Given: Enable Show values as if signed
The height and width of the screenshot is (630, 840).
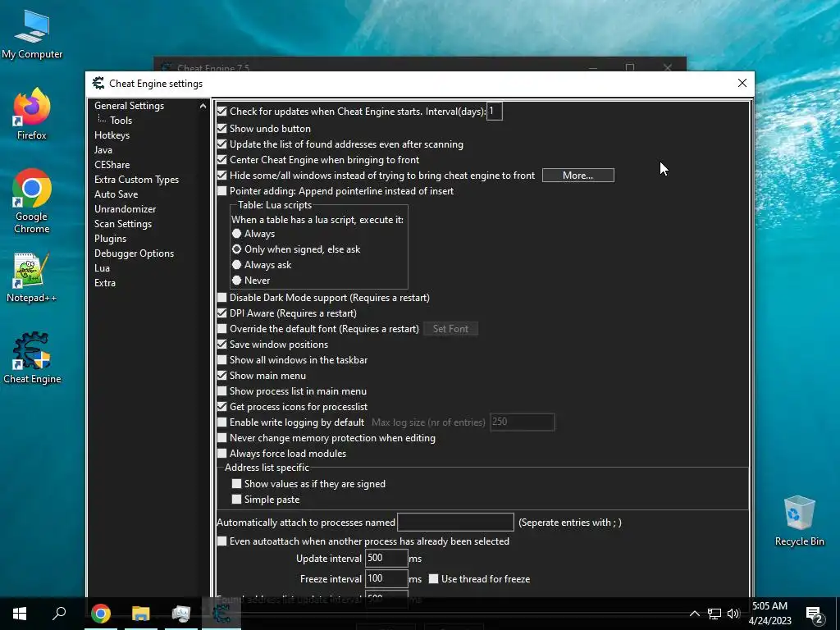Looking at the screenshot, I should point(236,484).
